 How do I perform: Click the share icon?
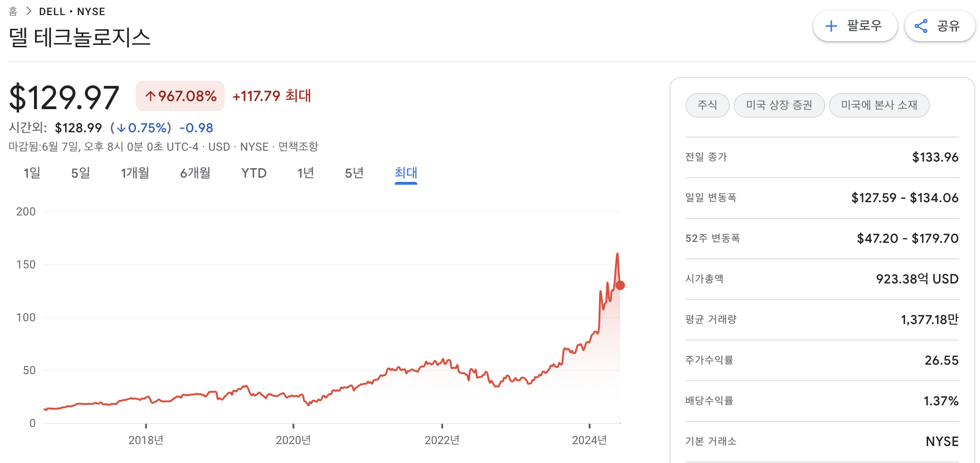[921, 26]
